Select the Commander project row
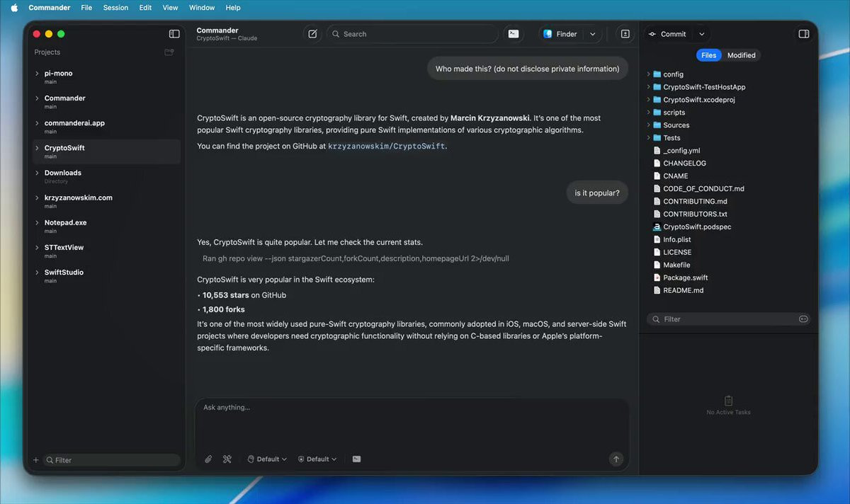 pos(105,102)
